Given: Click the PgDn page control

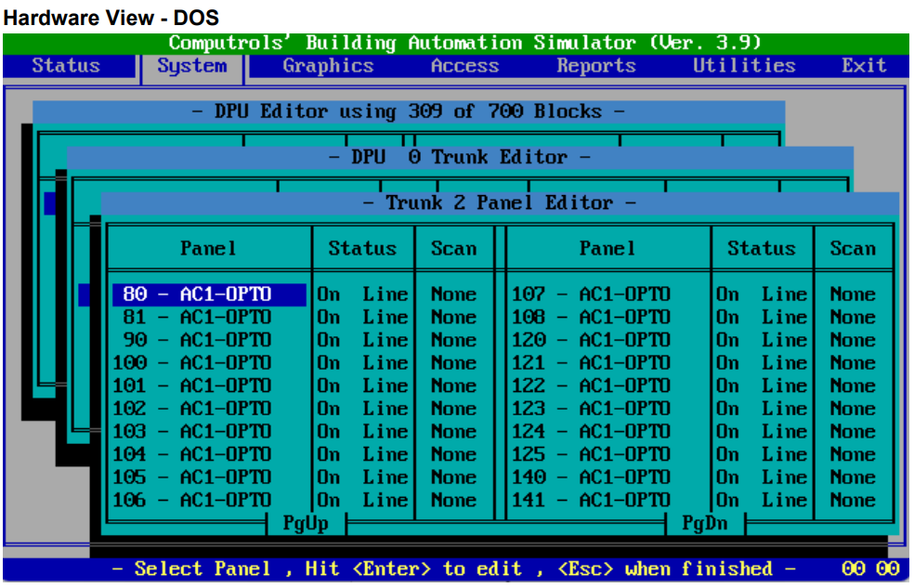Looking at the screenshot, I should pyautogui.click(x=706, y=522).
